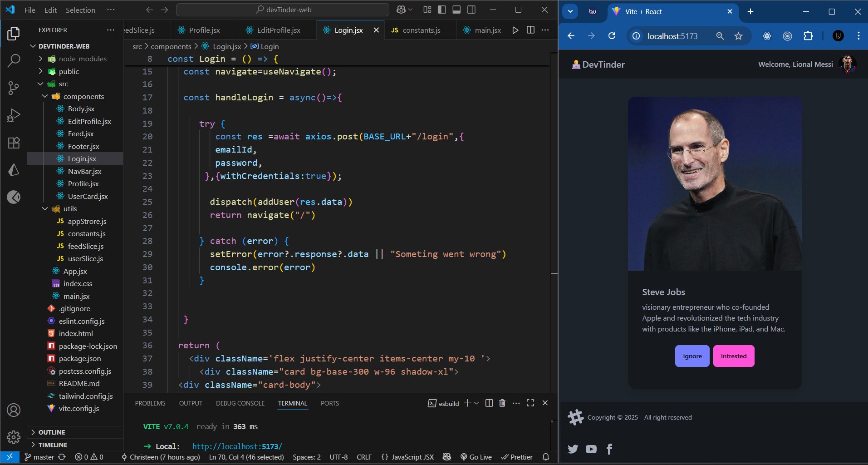Click the Run code play icon
This screenshot has width=868, height=465.
tap(515, 30)
